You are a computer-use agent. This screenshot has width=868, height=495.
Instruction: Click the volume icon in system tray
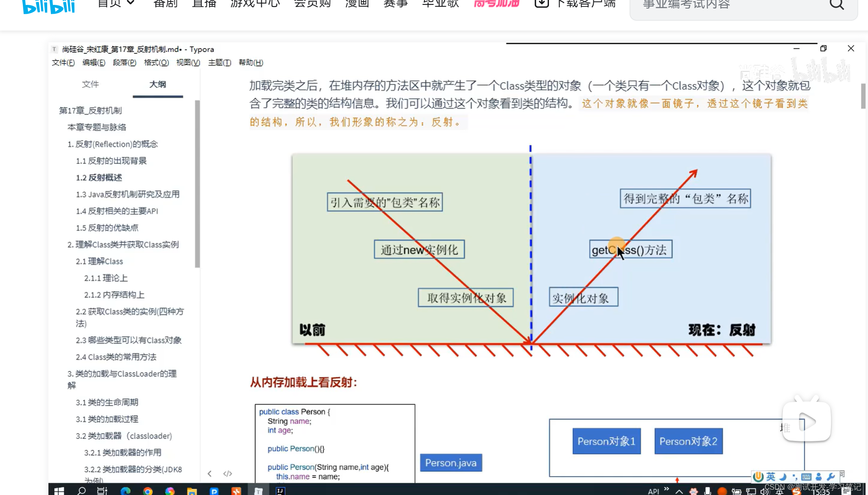pos(765,491)
